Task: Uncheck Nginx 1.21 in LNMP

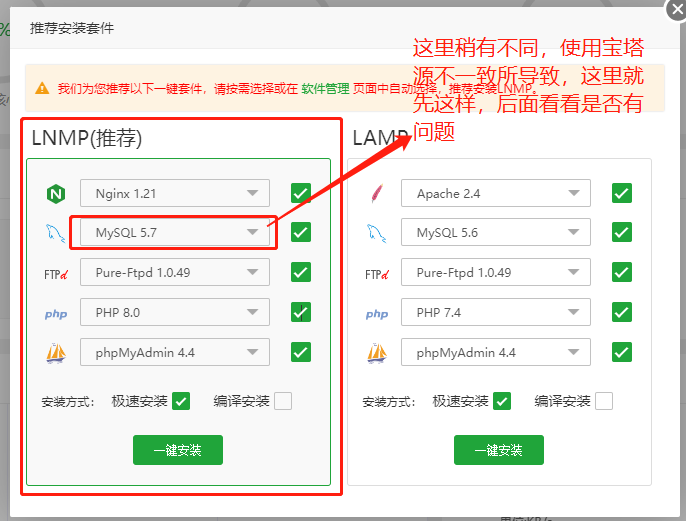Action: pos(301,193)
